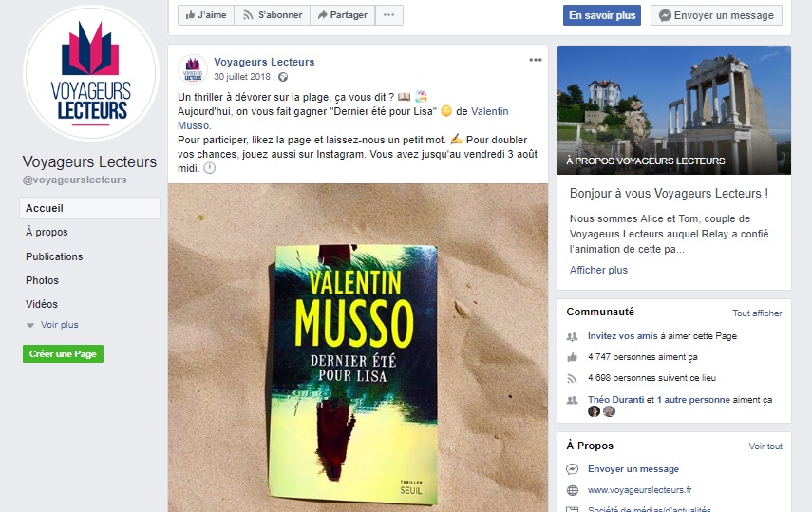Select the Photos sidebar tab

[42, 280]
